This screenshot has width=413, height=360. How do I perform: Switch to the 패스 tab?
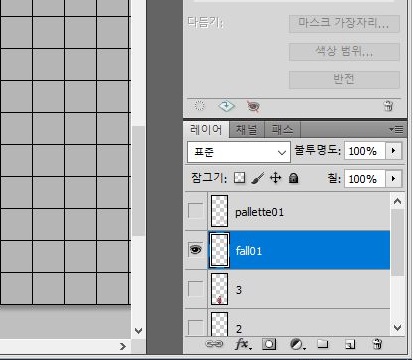[x=283, y=129]
